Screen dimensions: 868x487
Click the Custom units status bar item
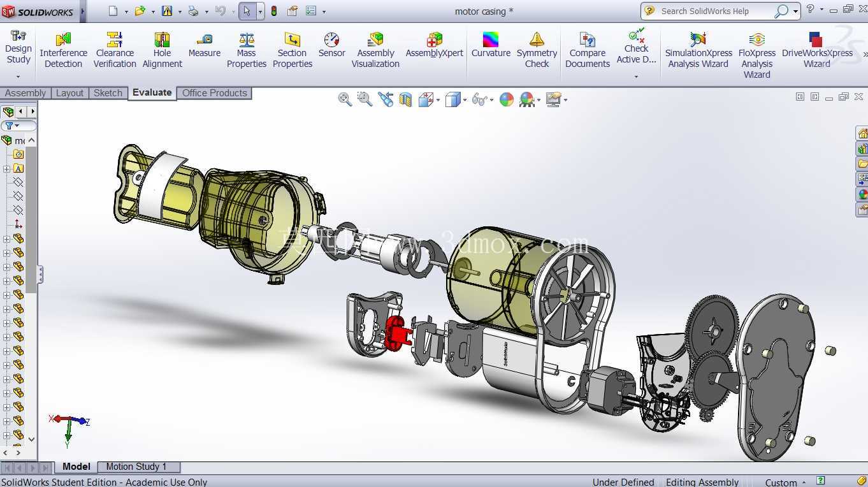point(781,483)
